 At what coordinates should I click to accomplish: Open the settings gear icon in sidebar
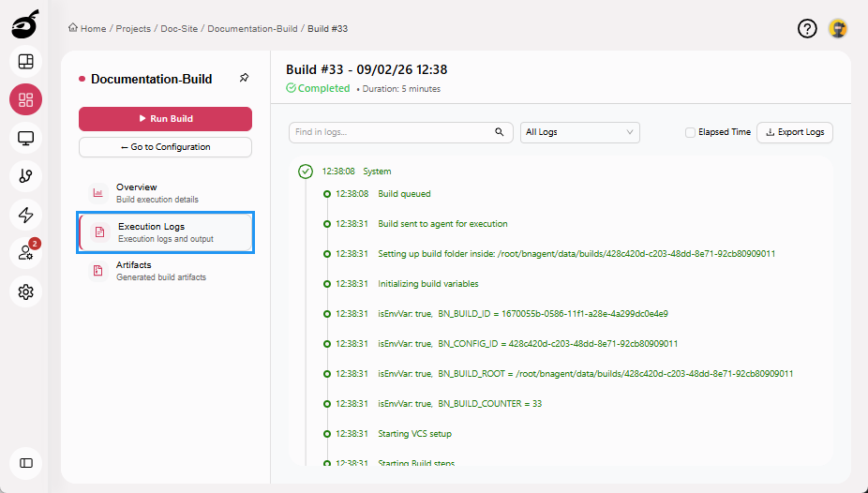pos(25,291)
